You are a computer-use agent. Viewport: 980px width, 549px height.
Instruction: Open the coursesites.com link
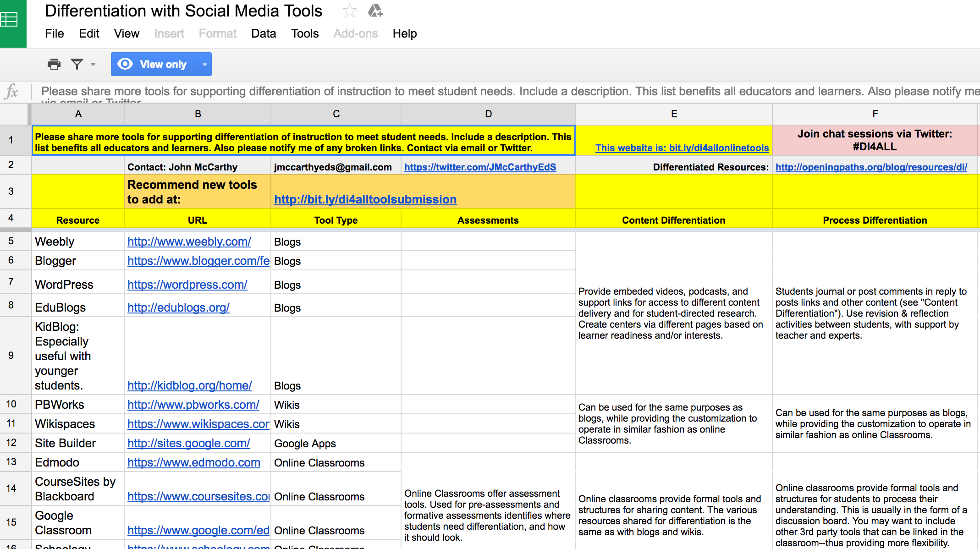pyautogui.click(x=198, y=496)
